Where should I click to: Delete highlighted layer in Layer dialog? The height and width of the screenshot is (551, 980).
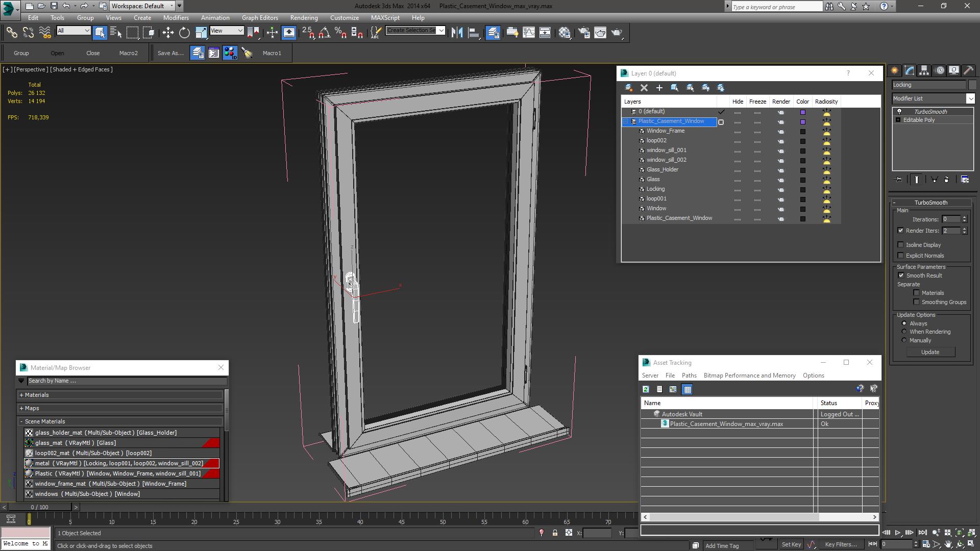coord(644,88)
